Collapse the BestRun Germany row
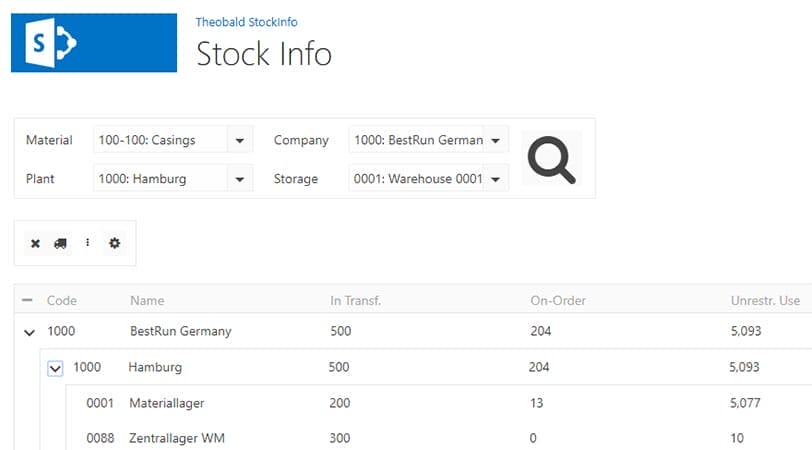The image size is (812, 450). tap(30, 332)
